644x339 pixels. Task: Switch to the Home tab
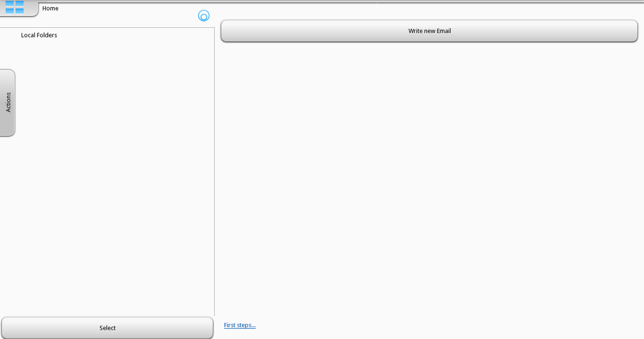(x=50, y=9)
